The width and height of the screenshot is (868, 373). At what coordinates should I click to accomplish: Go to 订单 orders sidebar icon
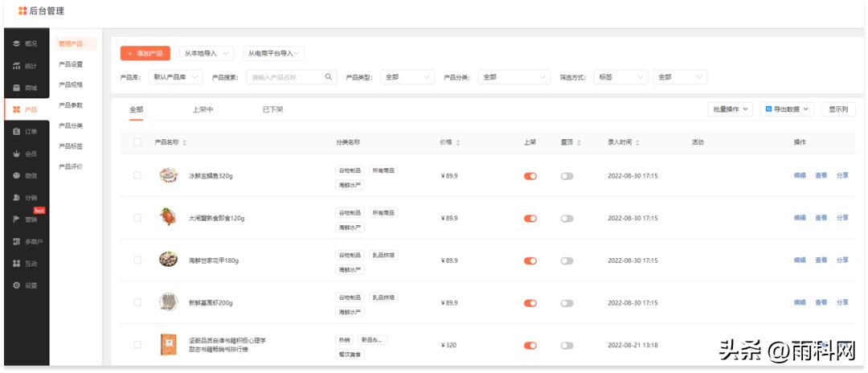pos(16,131)
